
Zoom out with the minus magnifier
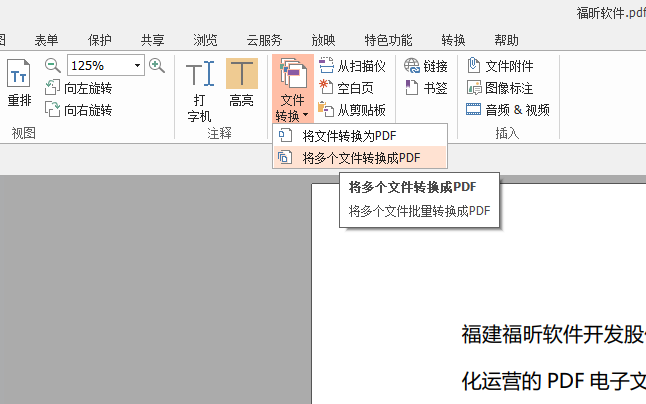click(x=52, y=65)
